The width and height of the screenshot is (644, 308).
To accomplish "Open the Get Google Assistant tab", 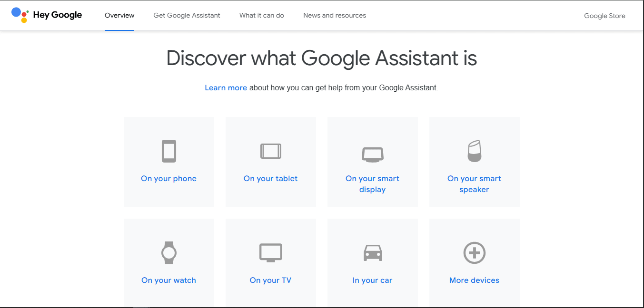I will 187,15.
